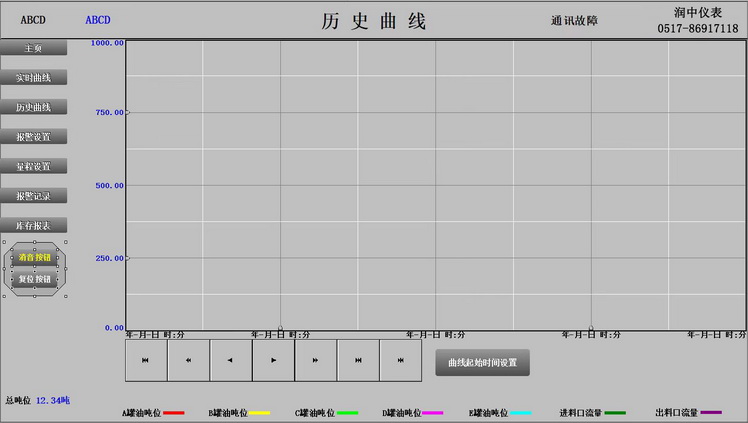
Task: Click the fast forward double-arrow button
Action: pos(316,360)
